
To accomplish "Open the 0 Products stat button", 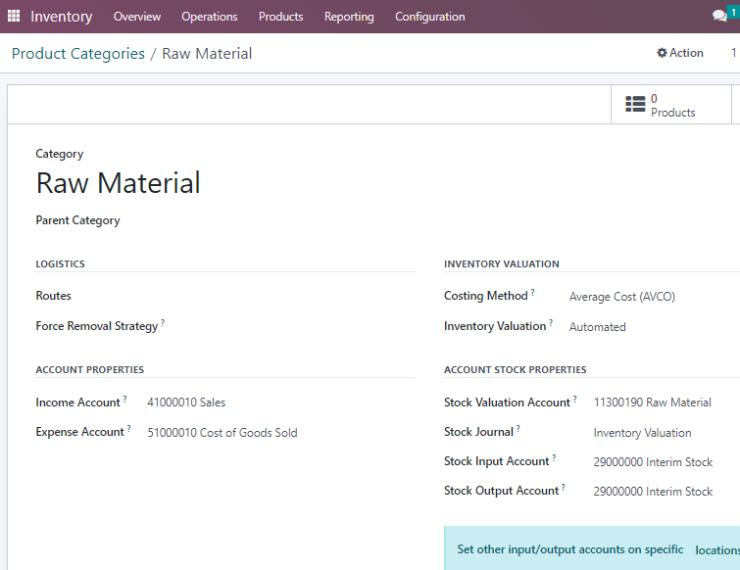I will pos(671,105).
